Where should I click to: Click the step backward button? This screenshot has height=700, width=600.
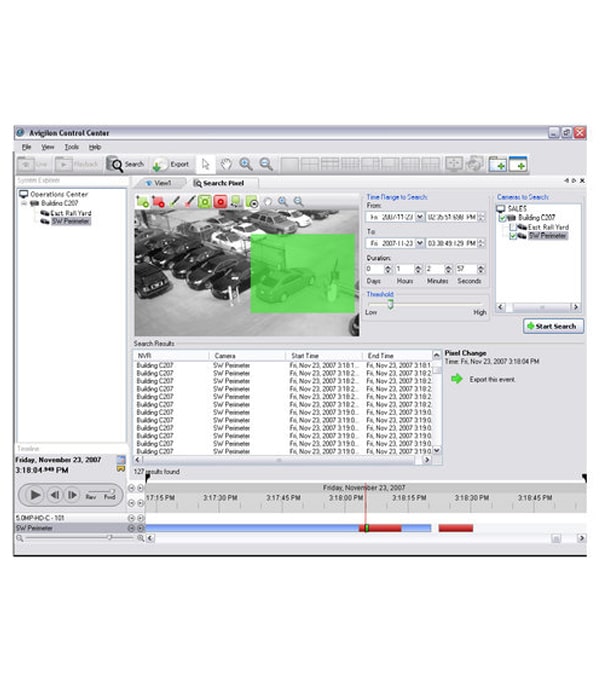pos(54,495)
